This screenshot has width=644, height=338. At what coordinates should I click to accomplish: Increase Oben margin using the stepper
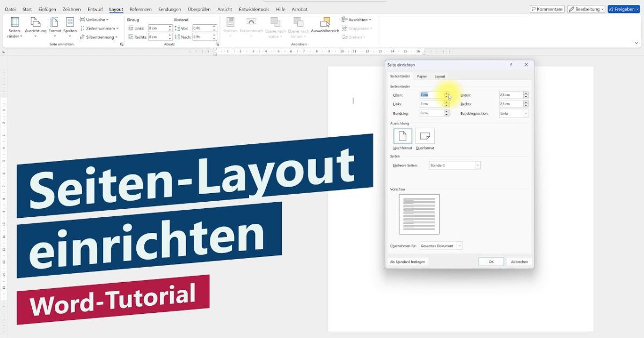[x=447, y=93]
